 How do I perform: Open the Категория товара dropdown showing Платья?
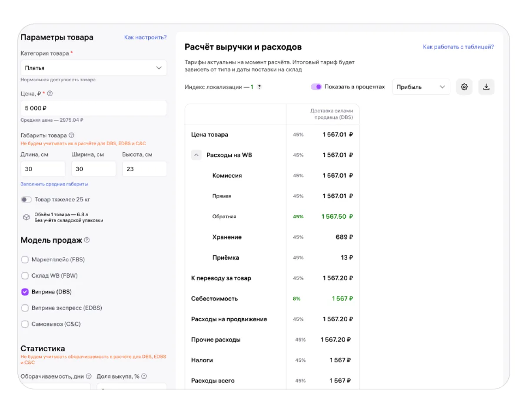[x=93, y=68]
